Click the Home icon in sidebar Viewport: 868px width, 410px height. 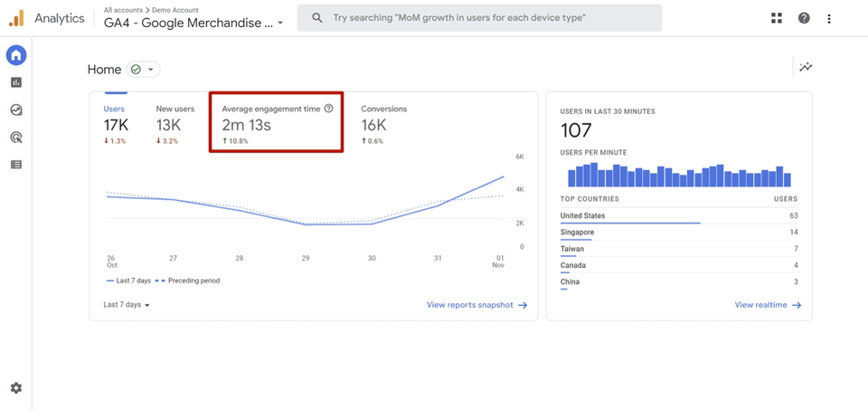pos(15,56)
